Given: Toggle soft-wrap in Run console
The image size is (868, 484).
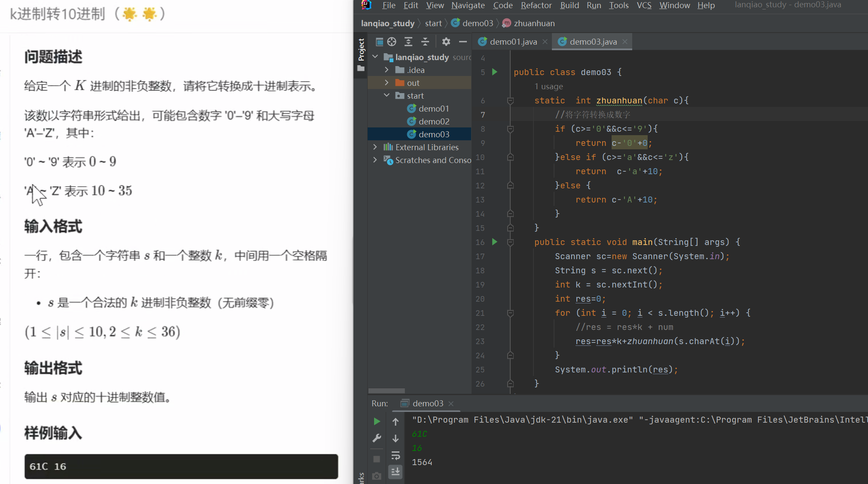Looking at the screenshot, I should click(x=396, y=455).
